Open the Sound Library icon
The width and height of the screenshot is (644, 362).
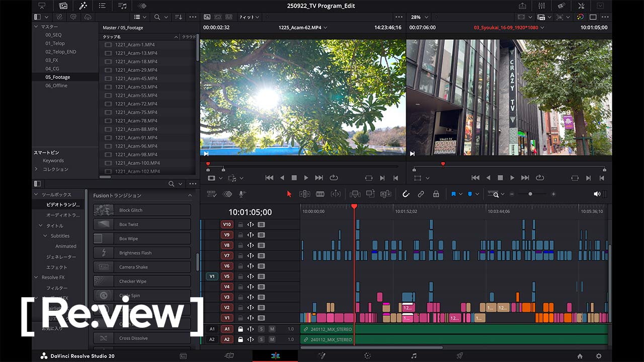[122, 6]
